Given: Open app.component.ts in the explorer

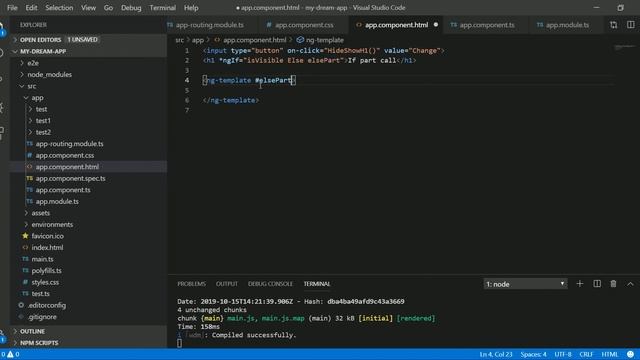Looking at the screenshot, I should pos(88,190).
